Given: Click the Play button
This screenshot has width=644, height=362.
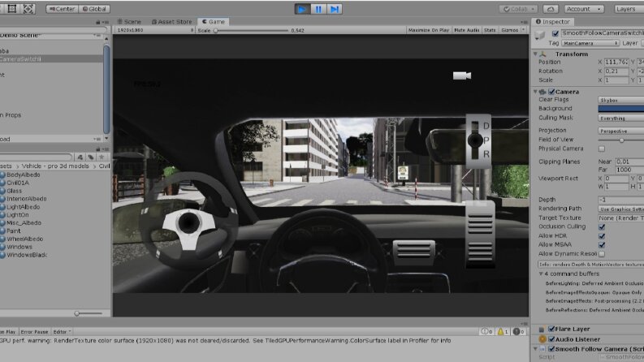Looking at the screenshot, I should (x=302, y=9).
